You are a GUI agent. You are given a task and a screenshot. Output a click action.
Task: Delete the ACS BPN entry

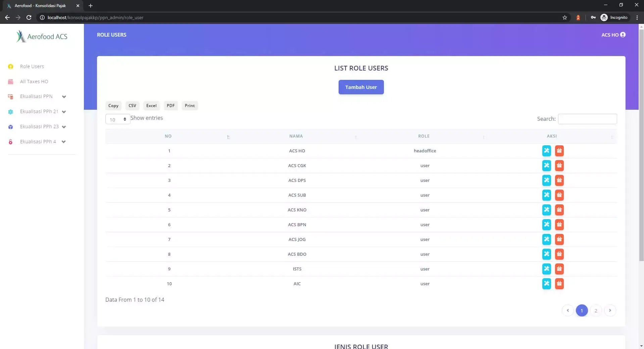pos(559,225)
